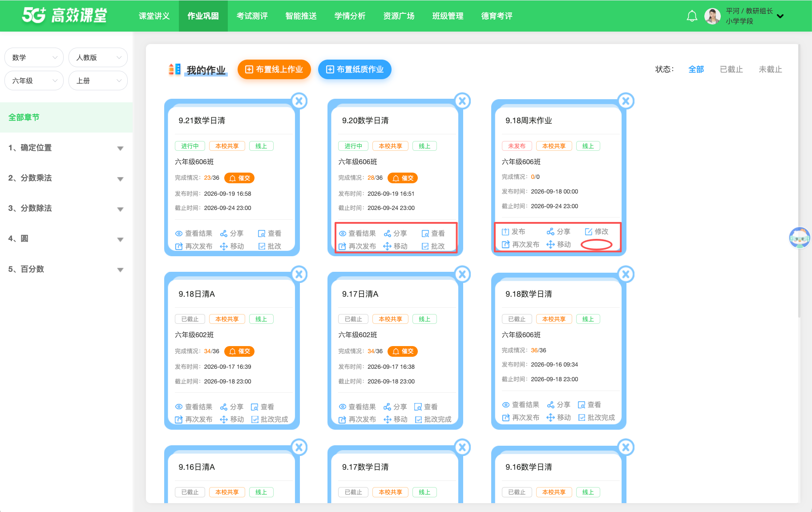Image resolution: width=812 pixels, height=512 pixels.
Task: Open the 上册 volume dropdown
Action: pos(98,81)
